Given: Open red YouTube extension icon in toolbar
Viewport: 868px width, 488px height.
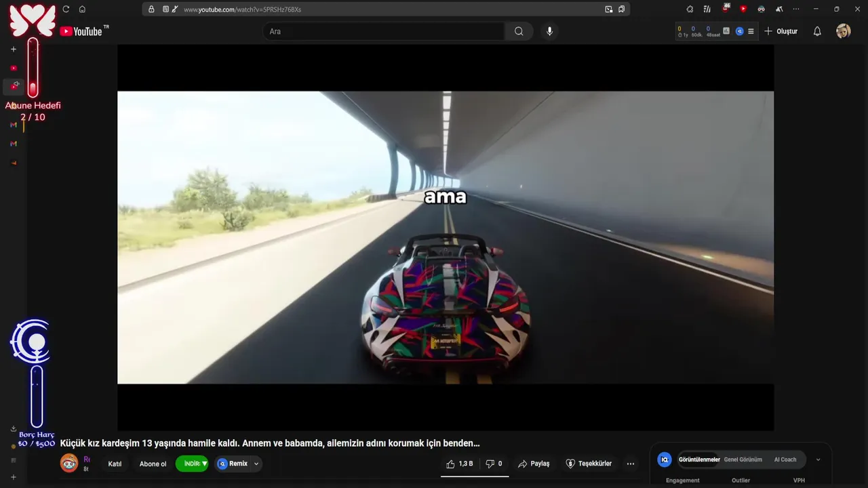Looking at the screenshot, I should point(743,9).
